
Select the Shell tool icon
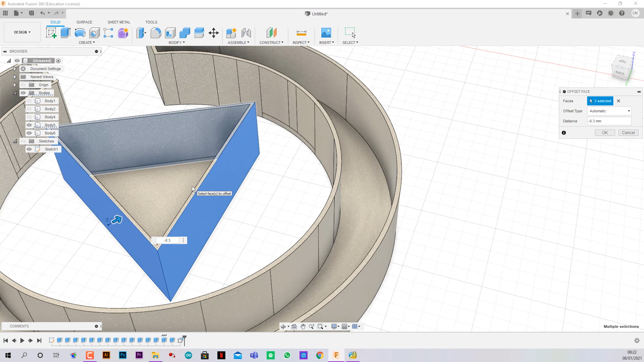point(170,33)
